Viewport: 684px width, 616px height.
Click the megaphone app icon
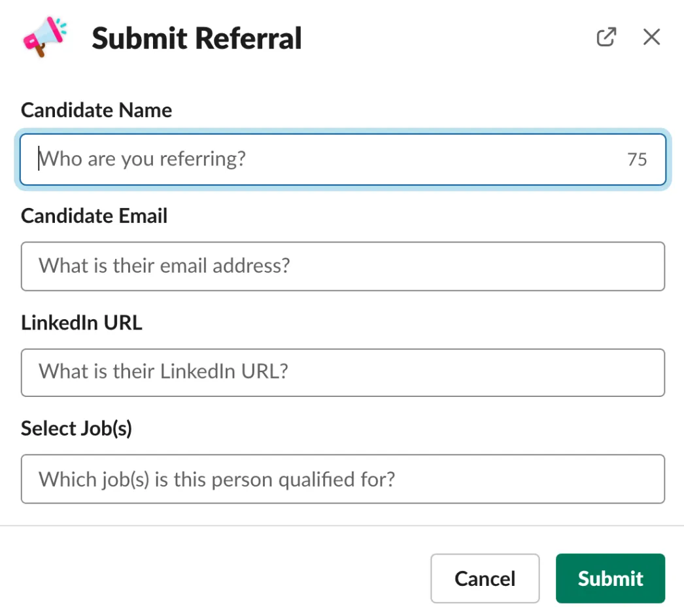tap(45, 37)
